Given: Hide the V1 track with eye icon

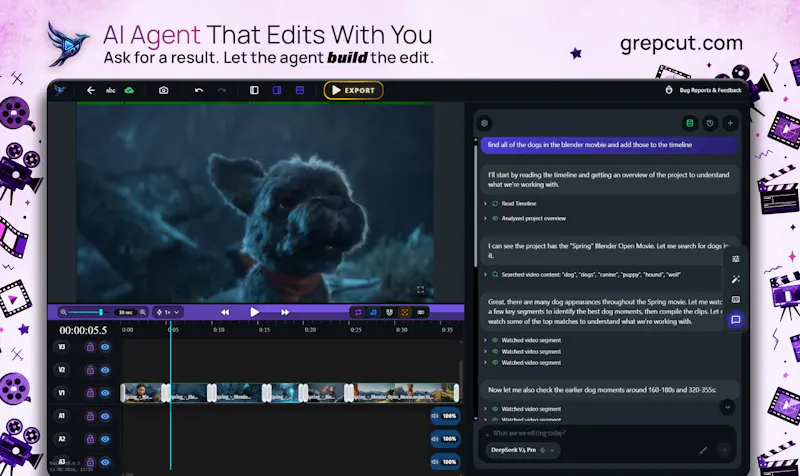Looking at the screenshot, I should point(105,393).
